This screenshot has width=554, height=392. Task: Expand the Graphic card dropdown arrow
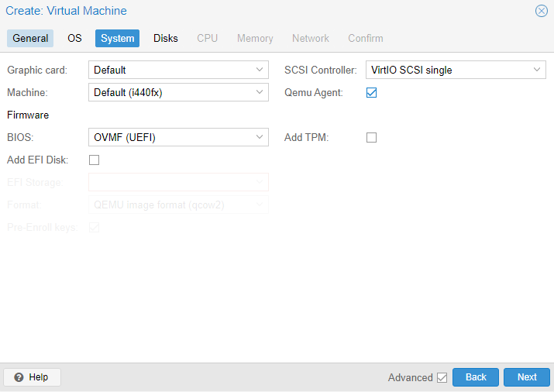[x=260, y=70]
